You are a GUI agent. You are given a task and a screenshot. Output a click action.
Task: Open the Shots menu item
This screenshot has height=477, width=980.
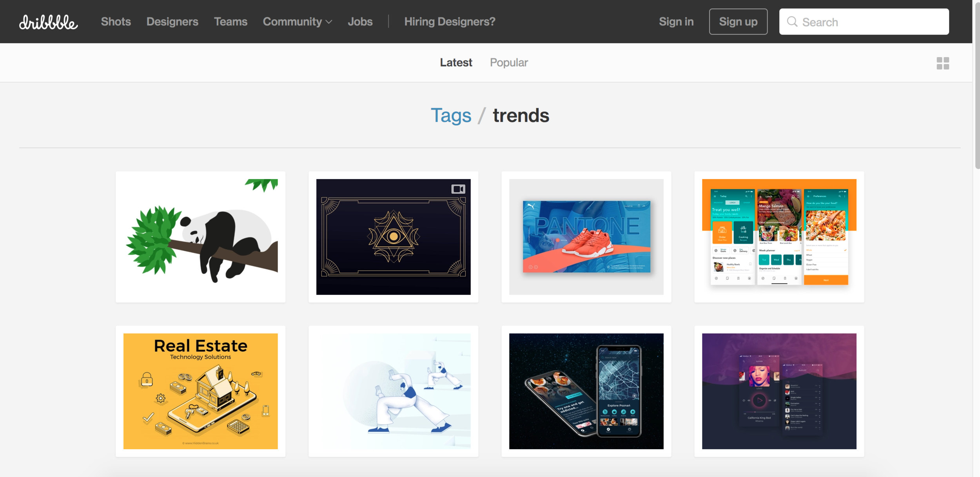click(116, 22)
